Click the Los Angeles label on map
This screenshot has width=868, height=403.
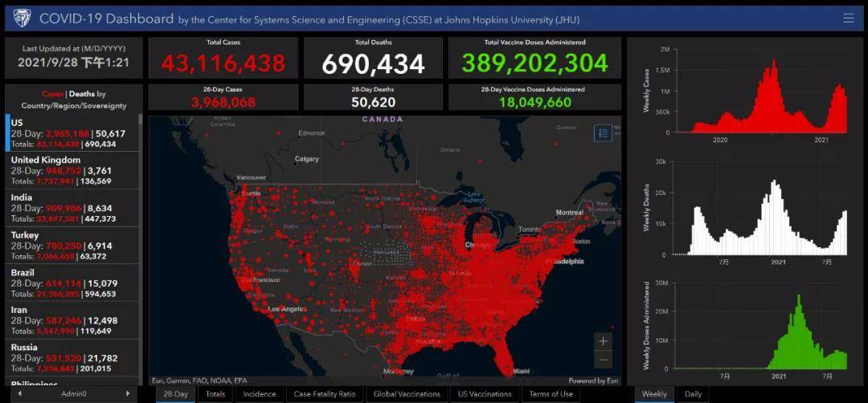point(287,309)
